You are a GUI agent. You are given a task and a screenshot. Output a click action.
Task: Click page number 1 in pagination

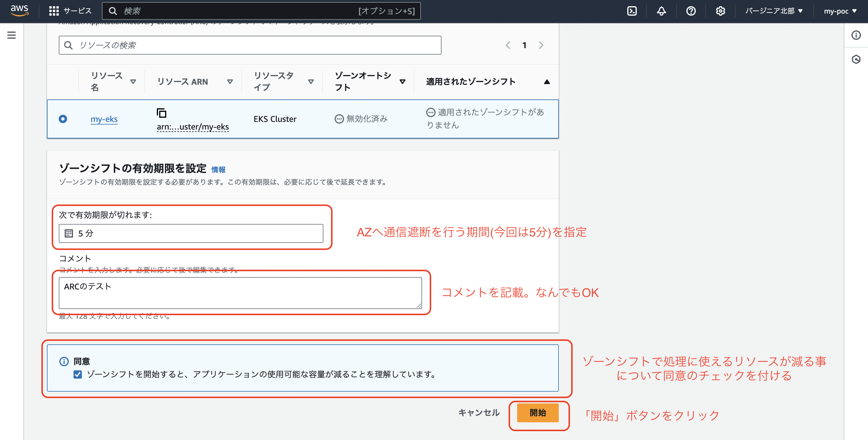click(x=524, y=45)
